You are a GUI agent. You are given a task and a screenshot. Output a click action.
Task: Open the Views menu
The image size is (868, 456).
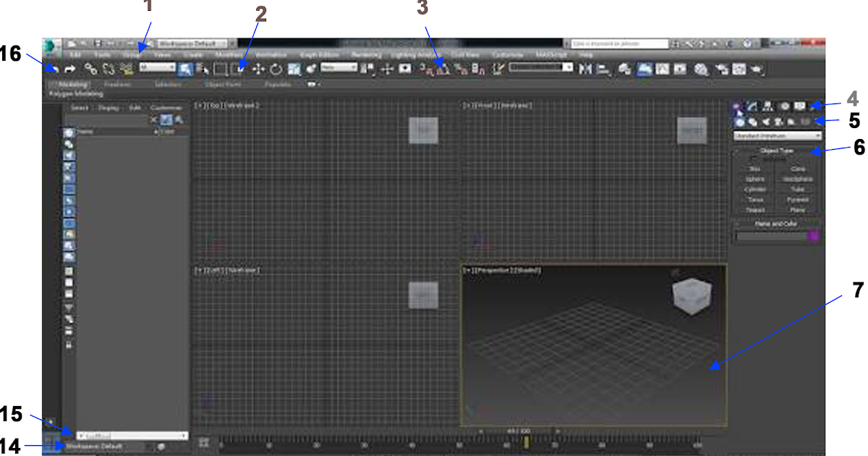point(162,55)
